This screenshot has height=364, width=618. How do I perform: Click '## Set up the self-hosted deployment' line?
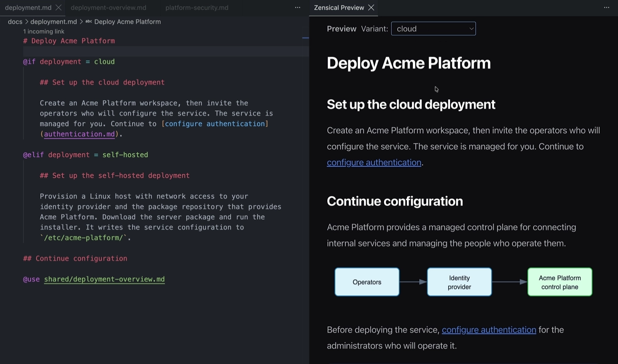pos(114,175)
